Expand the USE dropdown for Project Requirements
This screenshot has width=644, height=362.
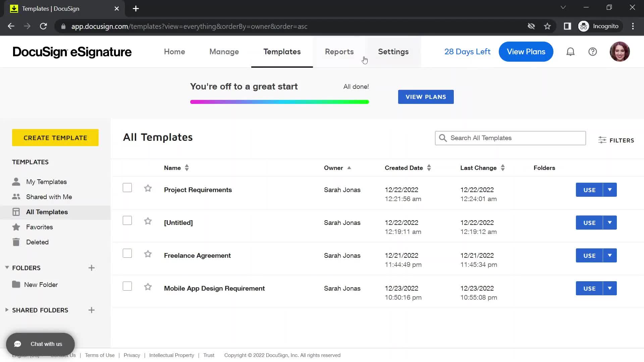coord(610,190)
